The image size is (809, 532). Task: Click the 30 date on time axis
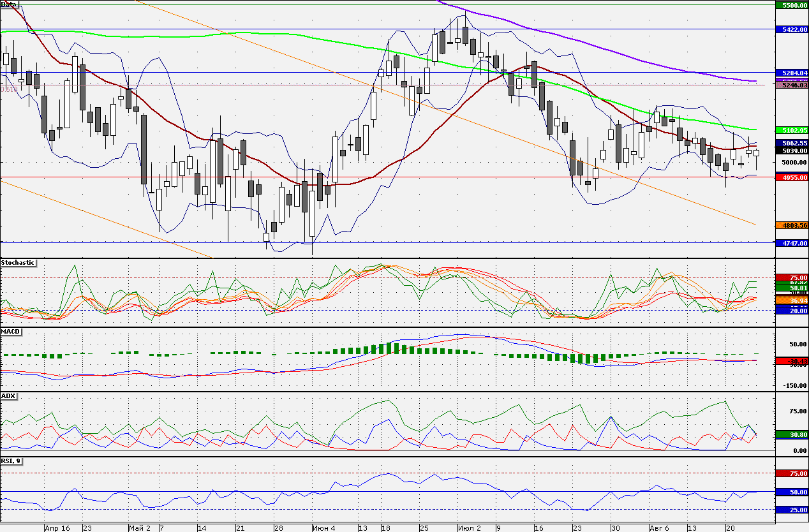(x=615, y=528)
